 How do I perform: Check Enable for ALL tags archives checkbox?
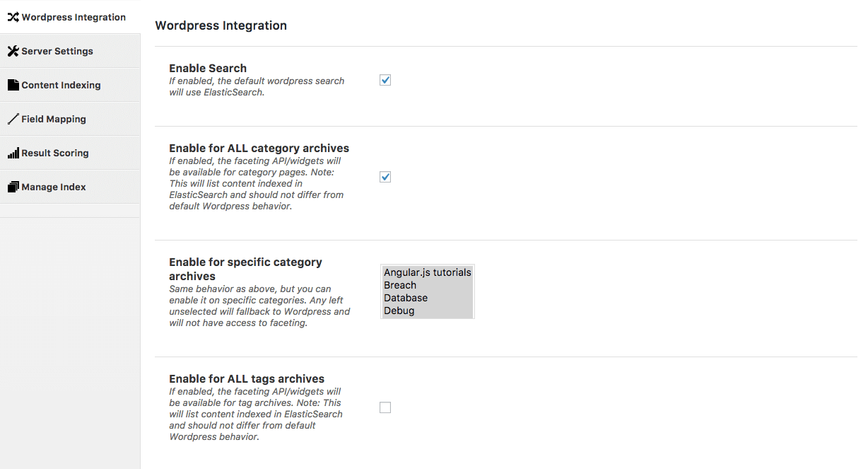click(x=385, y=407)
